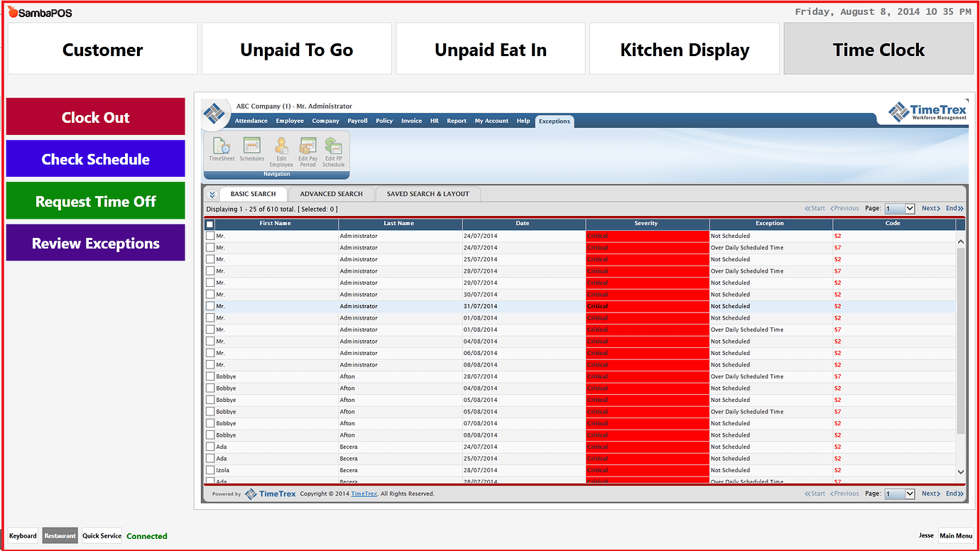Open the Attendance menu
This screenshot has height=551, width=980.
[251, 121]
